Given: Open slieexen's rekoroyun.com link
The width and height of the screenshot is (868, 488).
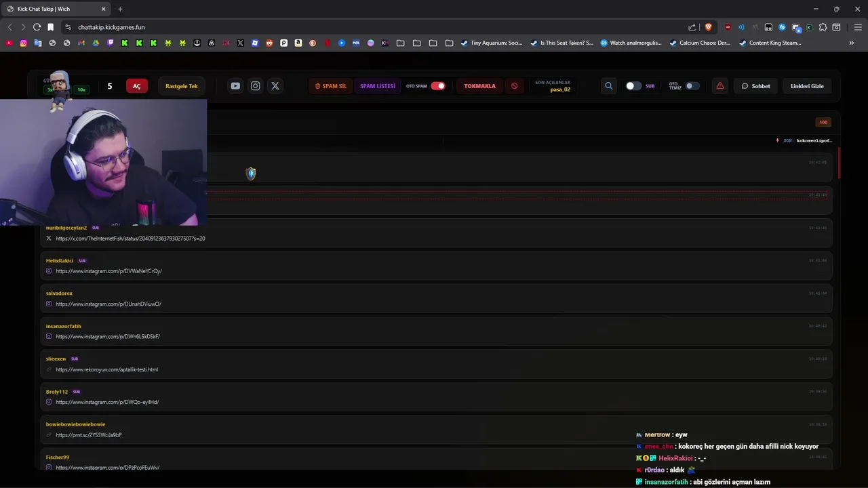Looking at the screenshot, I should [x=106, y=369].
